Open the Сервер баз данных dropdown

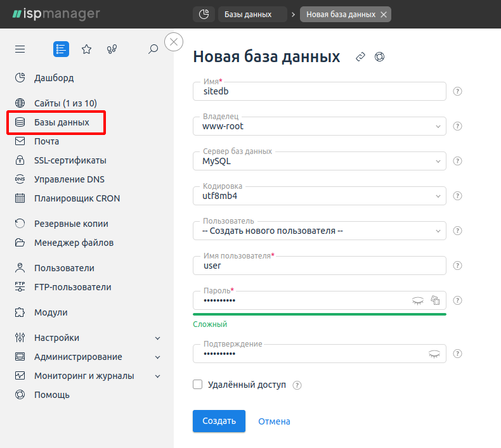320,161
